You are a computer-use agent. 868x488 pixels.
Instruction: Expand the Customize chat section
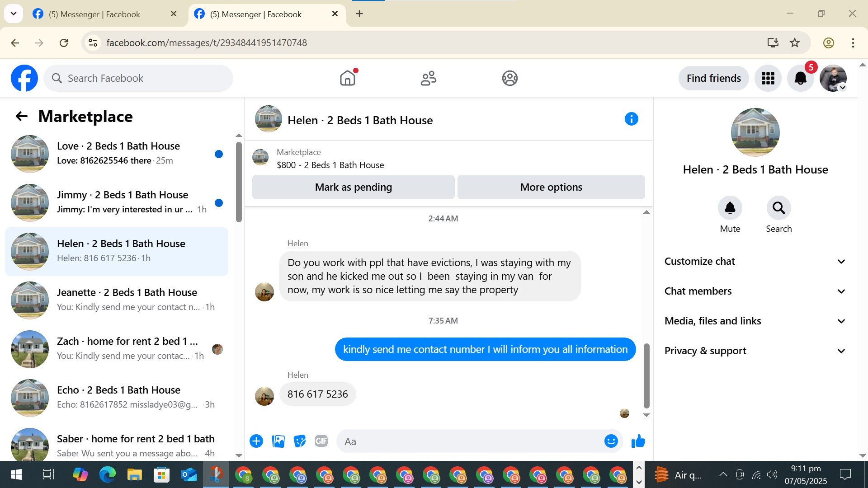click(x=754, y=262)
